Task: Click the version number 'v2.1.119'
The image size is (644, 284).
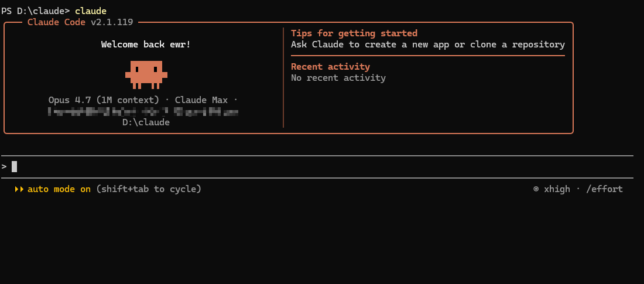Action: [112, 22]
